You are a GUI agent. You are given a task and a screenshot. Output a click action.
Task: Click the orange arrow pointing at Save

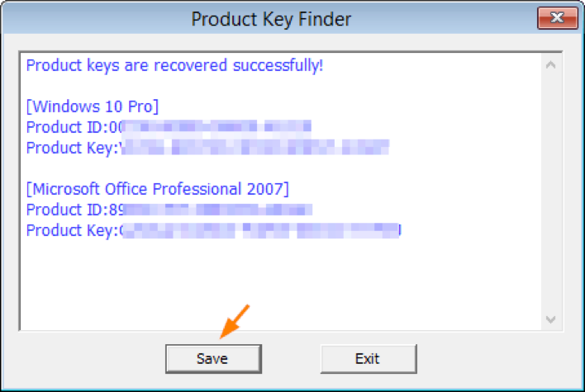(235, 322)
